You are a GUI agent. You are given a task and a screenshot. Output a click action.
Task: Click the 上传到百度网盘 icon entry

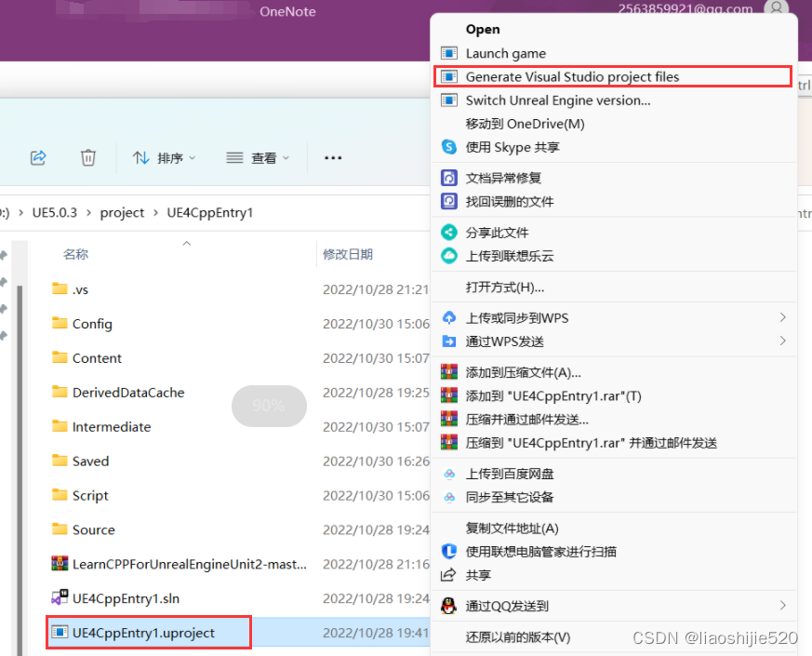449,473
